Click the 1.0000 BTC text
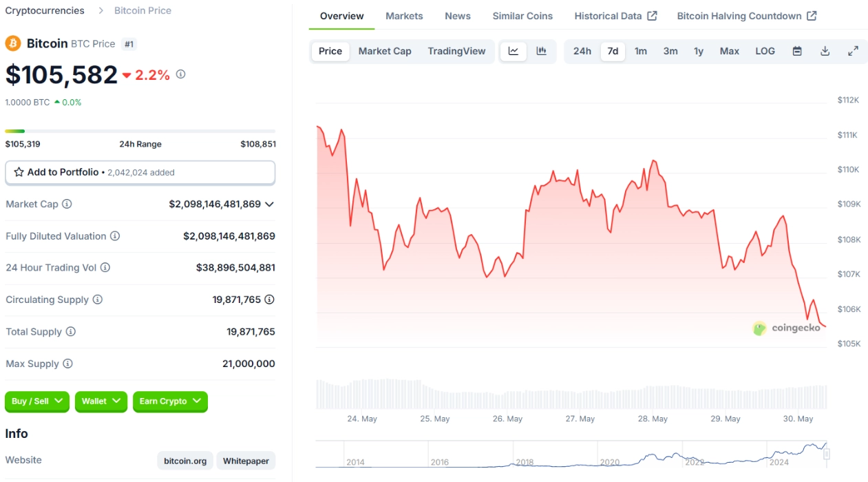Image resolution: width=868 pixels, height=482 pixels. pos(28,103)
